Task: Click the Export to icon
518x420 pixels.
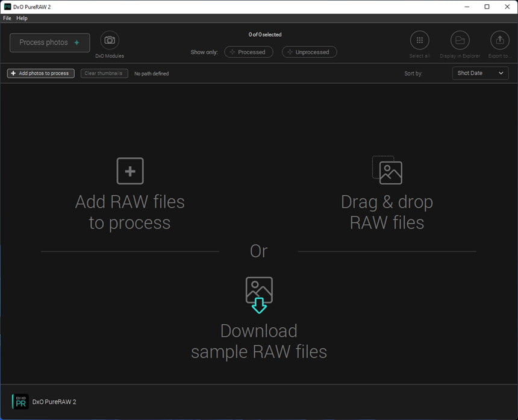Action: [x=500, y=40]
